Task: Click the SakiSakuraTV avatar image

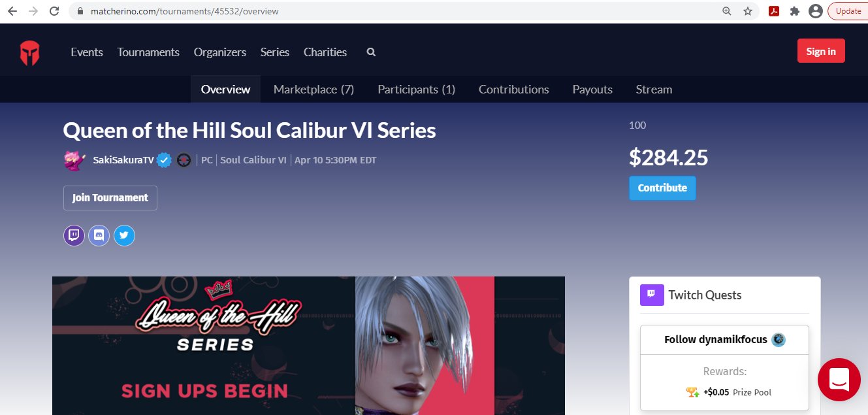Action: pos(74,160)
